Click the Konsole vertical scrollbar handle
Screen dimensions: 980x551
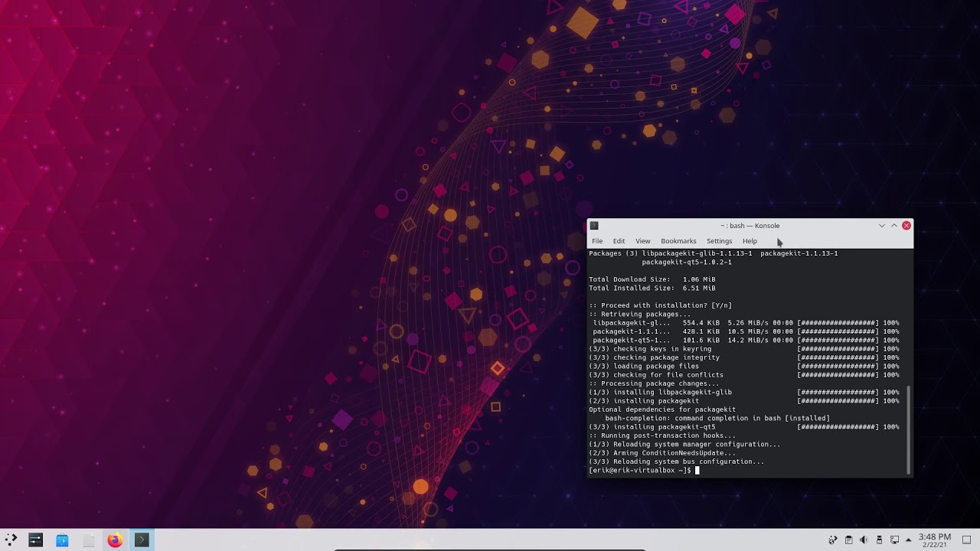coord(909,429)
